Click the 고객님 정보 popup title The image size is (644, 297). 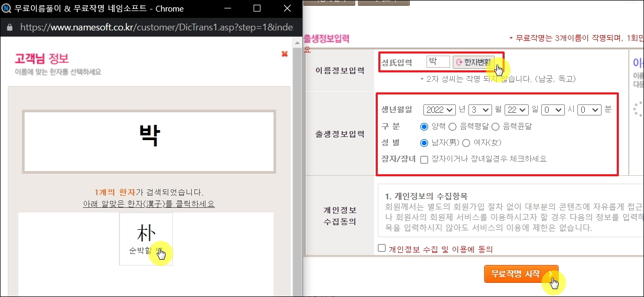41,58
